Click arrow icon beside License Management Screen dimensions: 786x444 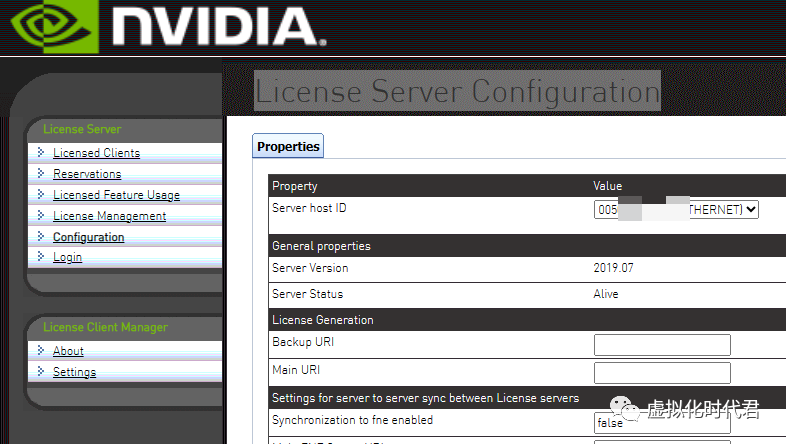point(41,216)
